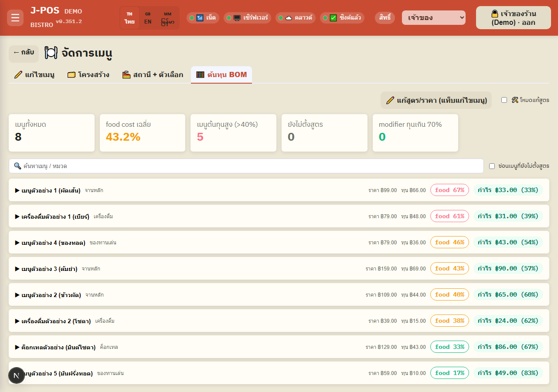558x392 pixels.
Task: Click the กำไร ฿86.00 (67%) badge
Action: click(x=508, y=347)
